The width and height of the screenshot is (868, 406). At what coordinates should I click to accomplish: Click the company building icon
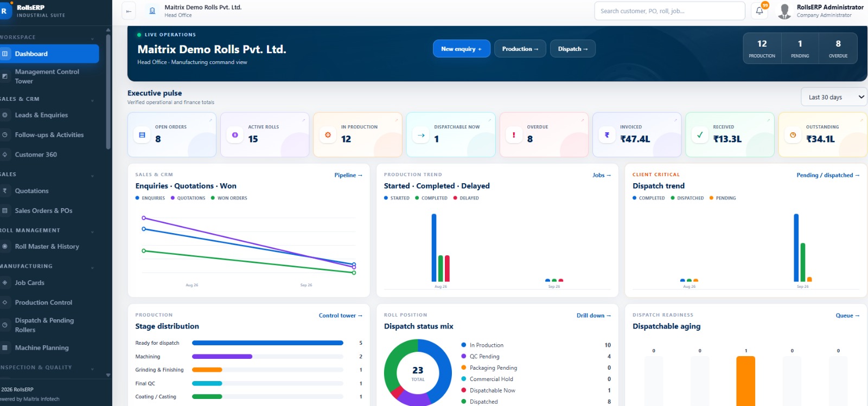152,11
